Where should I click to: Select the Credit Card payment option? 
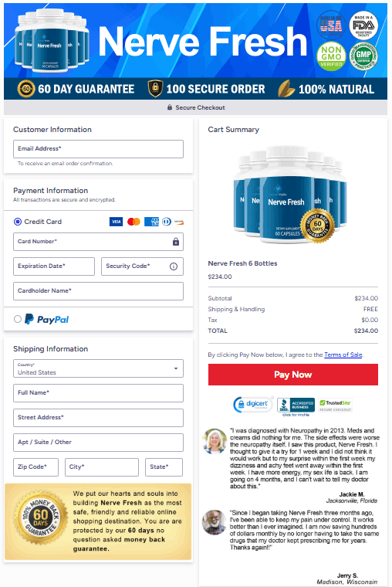pos(18,222)
